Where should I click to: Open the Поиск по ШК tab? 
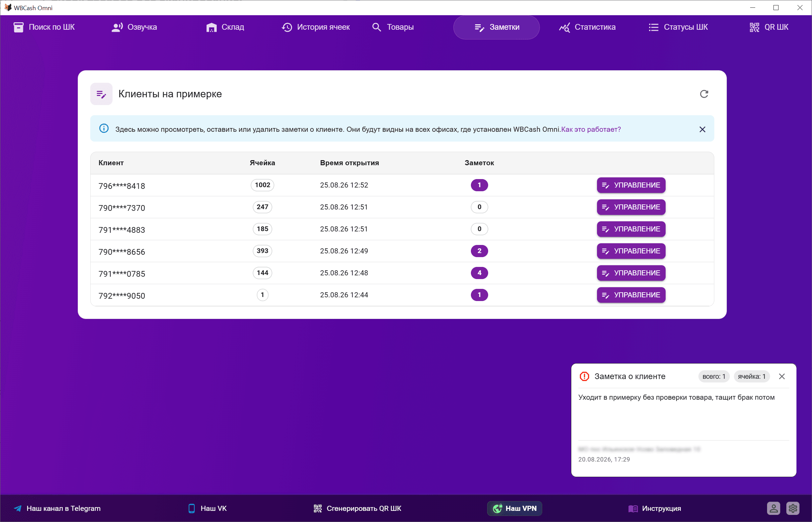(44, 27)
